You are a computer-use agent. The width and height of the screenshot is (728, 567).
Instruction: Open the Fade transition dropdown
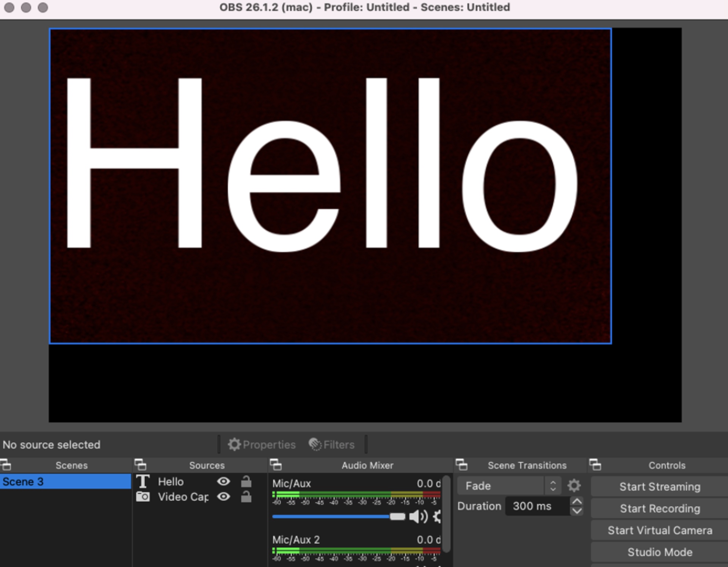point(500,486)
